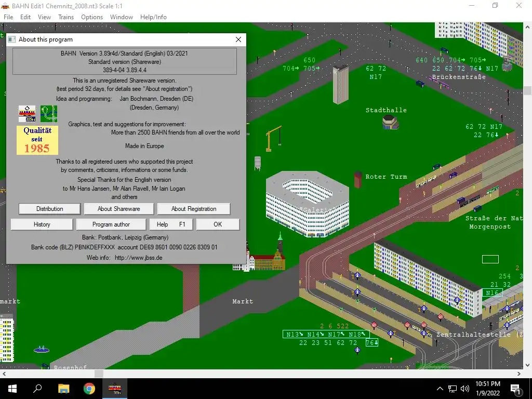Image resolution: width=532 pixels, height=399 pixels.
Task: Click the Zentralhaltestelle label
Action: point(479,335)
